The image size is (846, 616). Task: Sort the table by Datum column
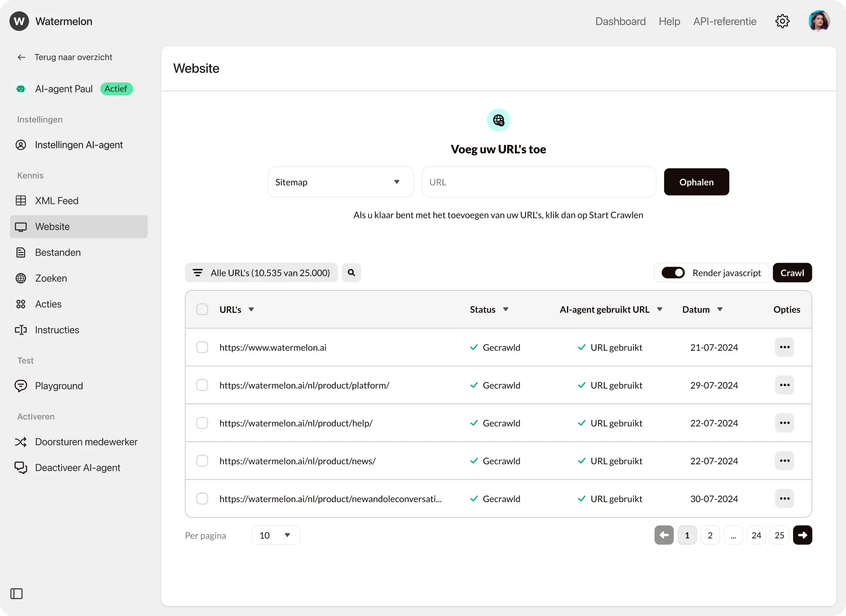[x=702, y=309]
